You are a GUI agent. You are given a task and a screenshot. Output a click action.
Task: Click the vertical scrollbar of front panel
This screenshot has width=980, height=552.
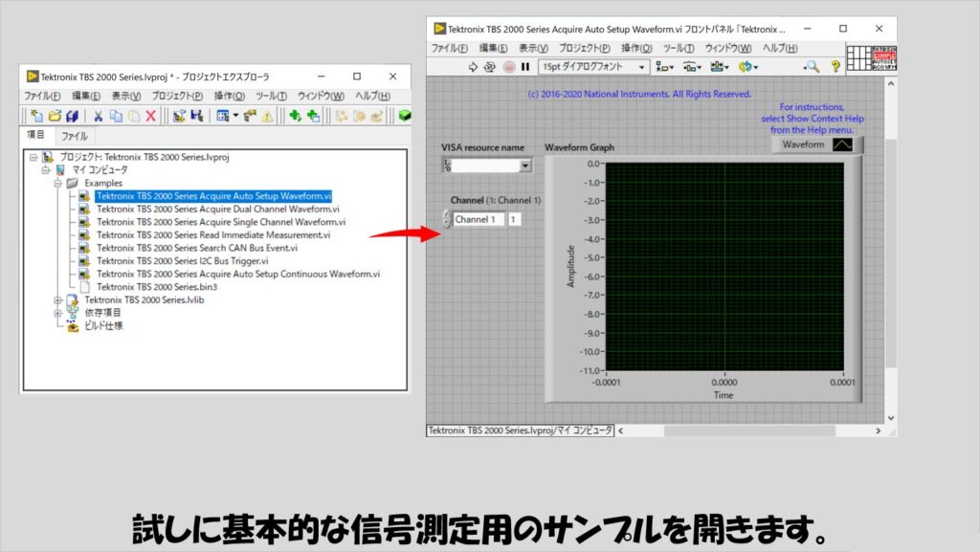(891, 251)
